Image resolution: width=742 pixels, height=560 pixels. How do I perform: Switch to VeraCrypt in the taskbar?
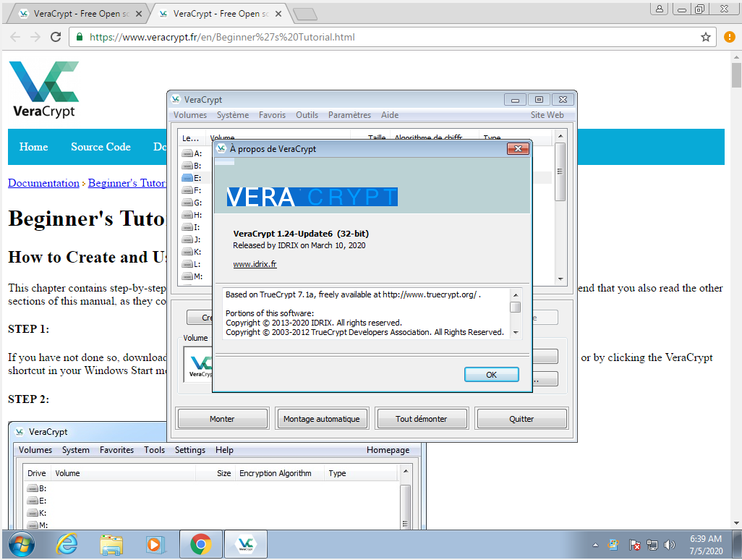click(246, 545)
